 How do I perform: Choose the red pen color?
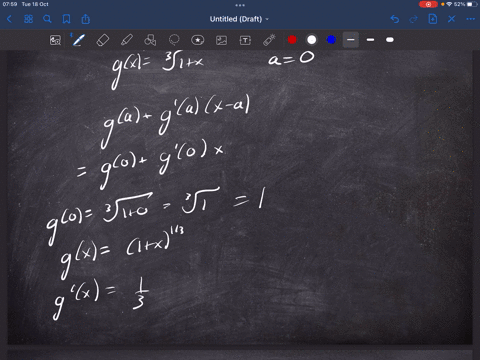click(292, 40)
